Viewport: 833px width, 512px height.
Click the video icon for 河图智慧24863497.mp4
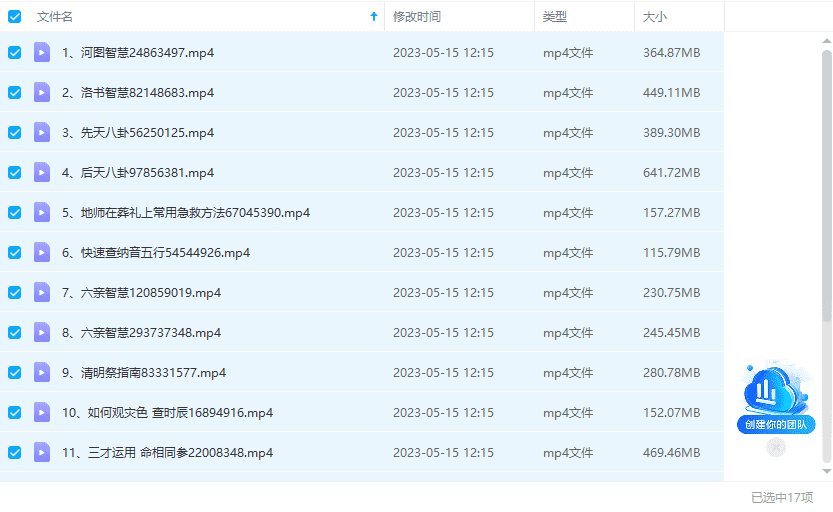(42, 52)
